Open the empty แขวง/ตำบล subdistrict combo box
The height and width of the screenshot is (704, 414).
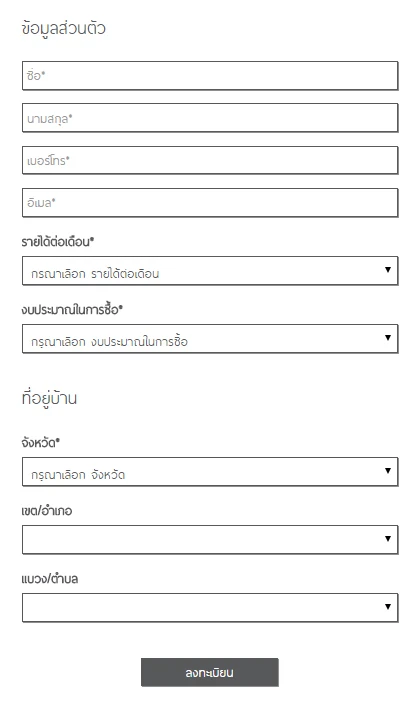point(210,607)
